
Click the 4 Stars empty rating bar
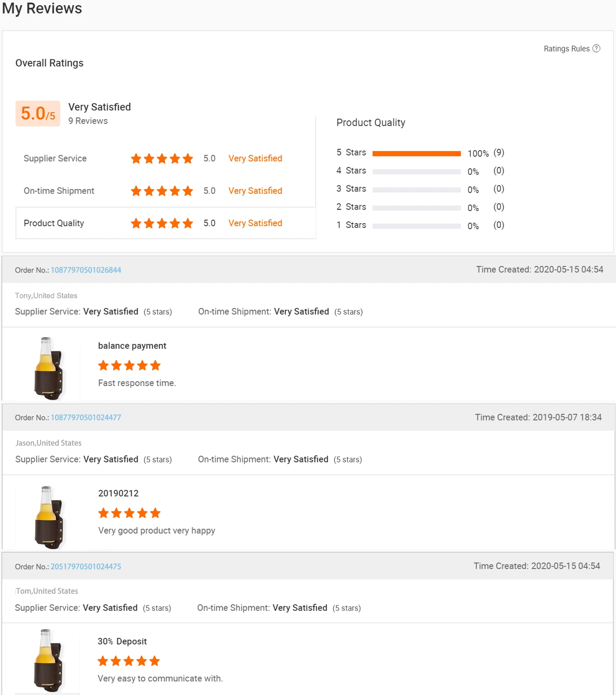[x=416, y=172]
